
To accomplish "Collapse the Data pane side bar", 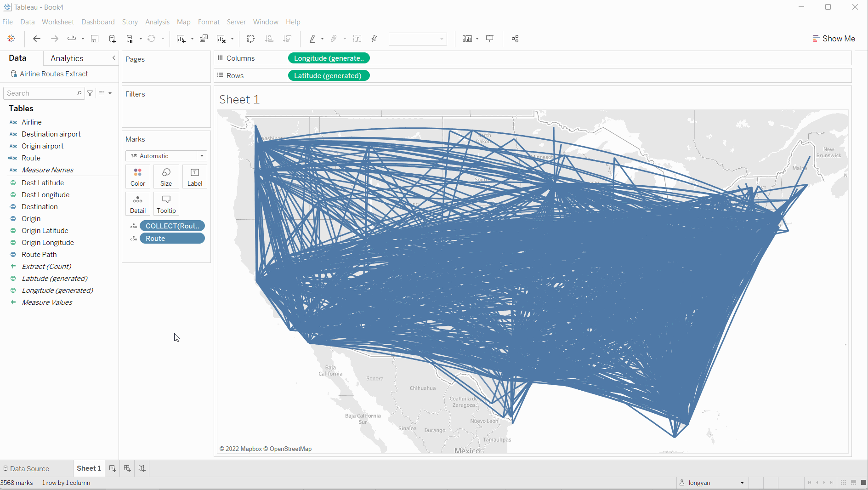I will (113, 58).
